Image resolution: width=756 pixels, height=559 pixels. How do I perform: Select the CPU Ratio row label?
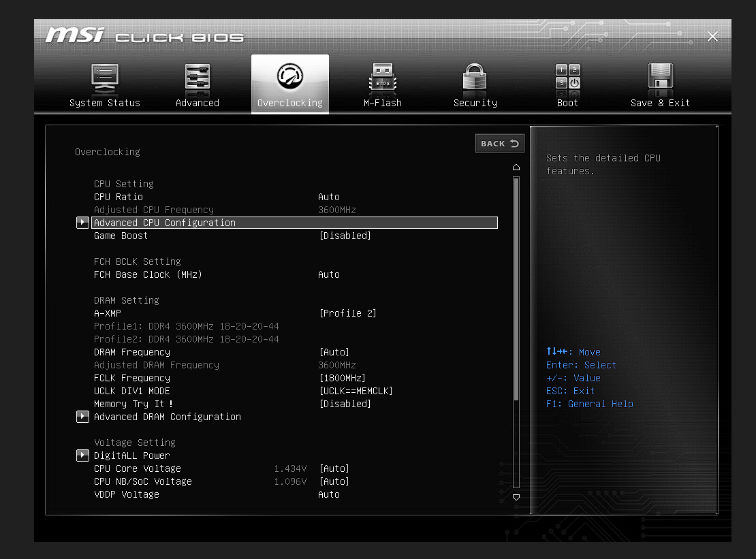click(118, 197)
